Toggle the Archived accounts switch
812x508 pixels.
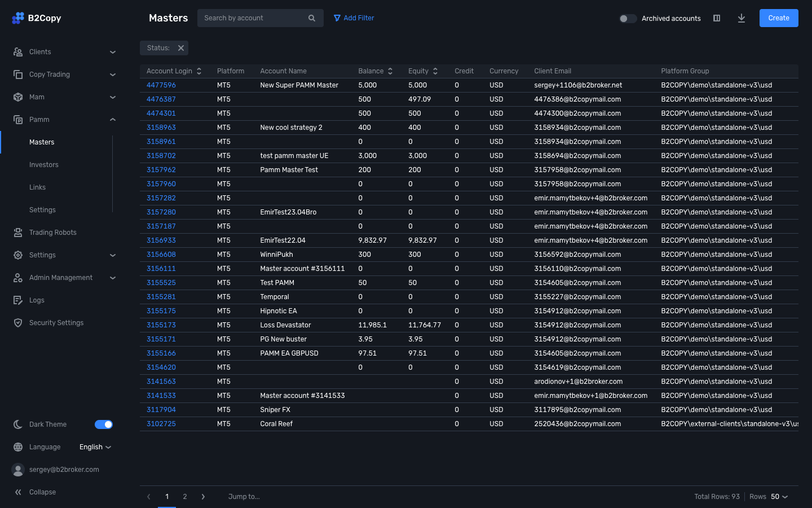pos(628,19)
